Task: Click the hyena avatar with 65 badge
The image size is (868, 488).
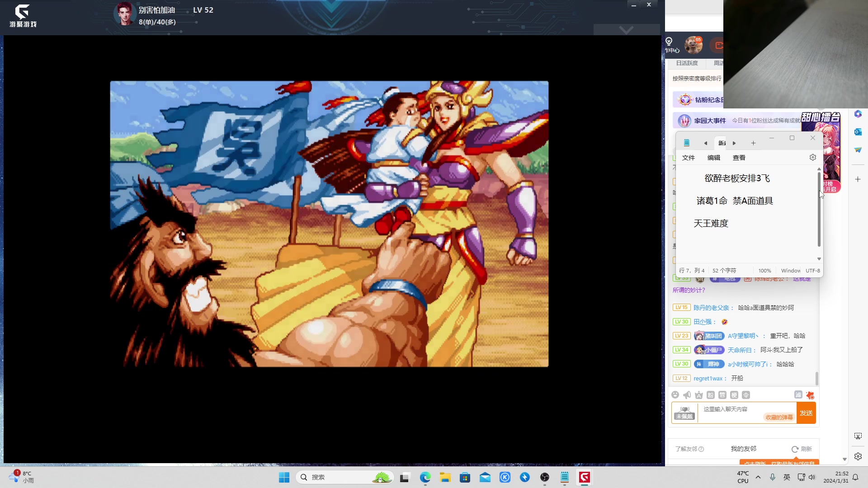Action: 693,45
